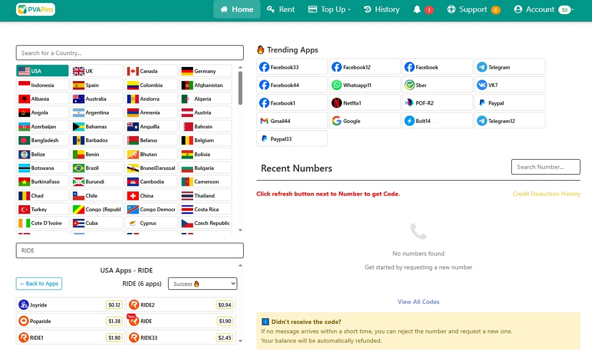
Task: Choose the Gmail44 app icon
Action: click(x=264, y=121)
